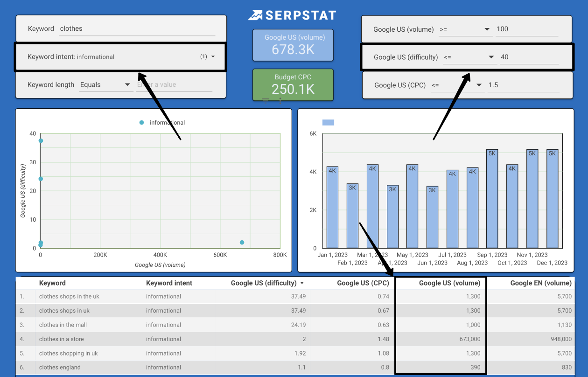Click the Google US (volume) scorecard showing 678.3K
The width and height of the screenshot is (588, 377).
pos(293,45)
